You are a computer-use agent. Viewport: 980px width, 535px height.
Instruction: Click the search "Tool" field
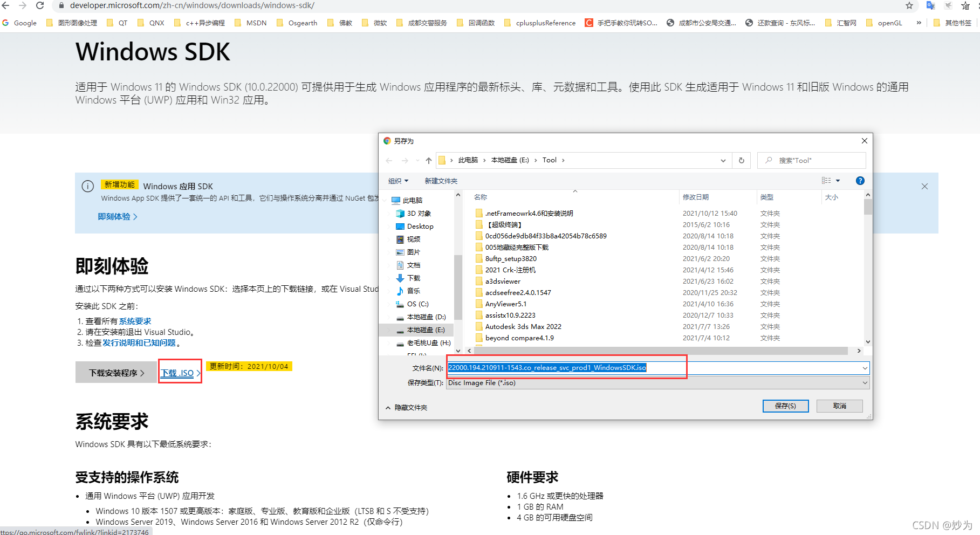point(812,160)
